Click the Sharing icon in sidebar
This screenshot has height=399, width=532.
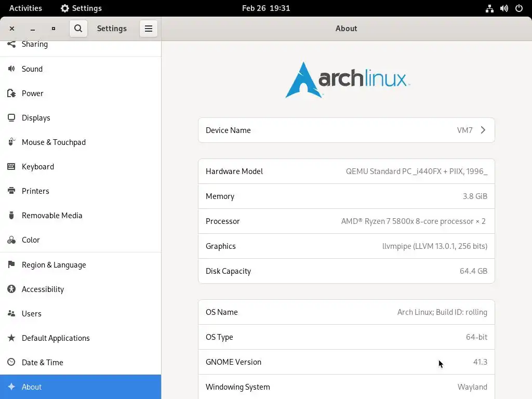pos(11,44)
